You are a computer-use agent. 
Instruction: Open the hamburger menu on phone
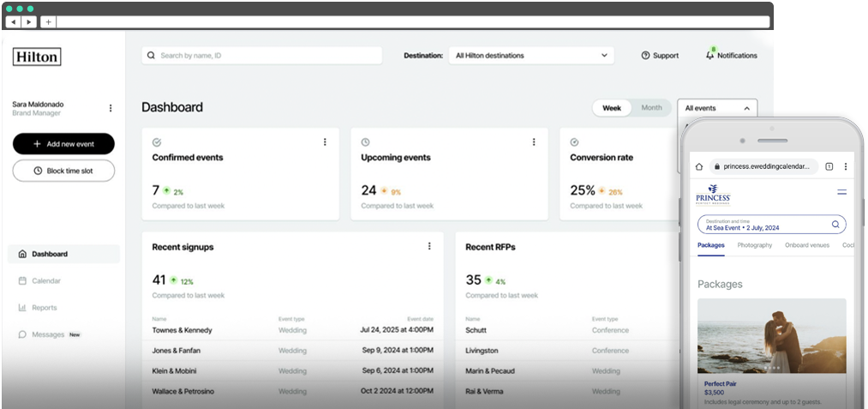point(842,192)
